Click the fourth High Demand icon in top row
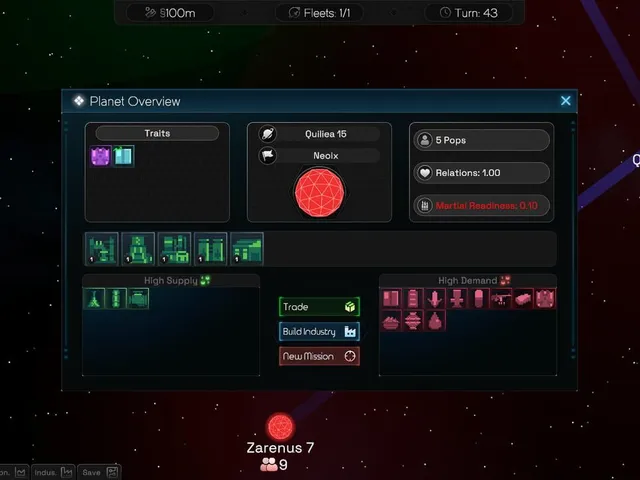 point(457,298)
